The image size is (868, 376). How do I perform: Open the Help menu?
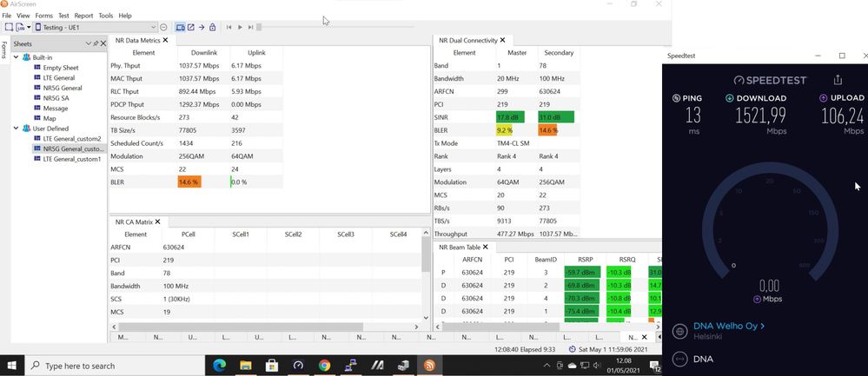125,16
